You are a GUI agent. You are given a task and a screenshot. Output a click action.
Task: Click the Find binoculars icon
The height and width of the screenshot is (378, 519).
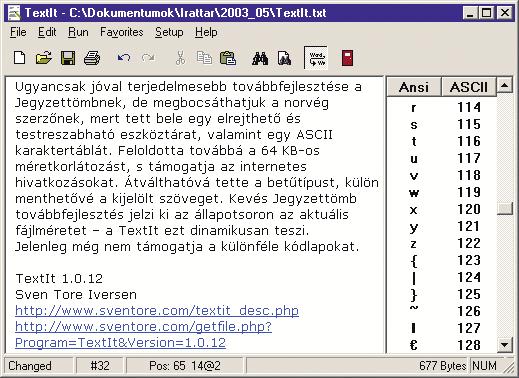coord(260,58)
